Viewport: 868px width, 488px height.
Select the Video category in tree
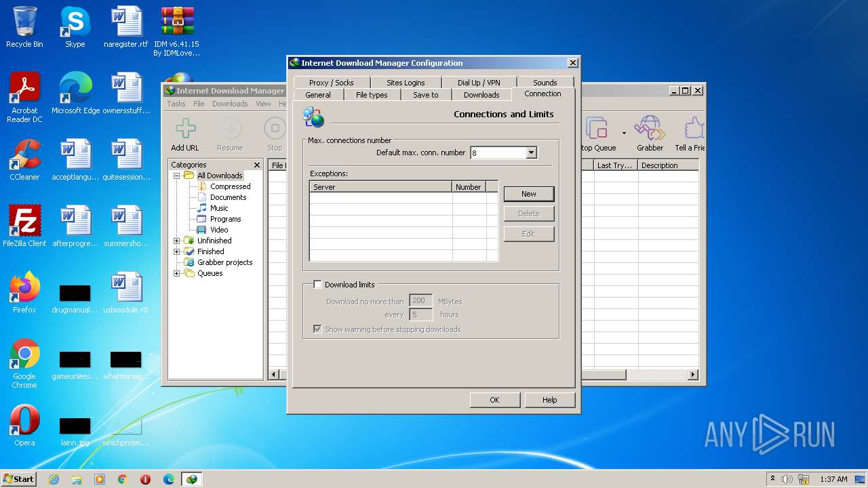click(x=219, y=230)
